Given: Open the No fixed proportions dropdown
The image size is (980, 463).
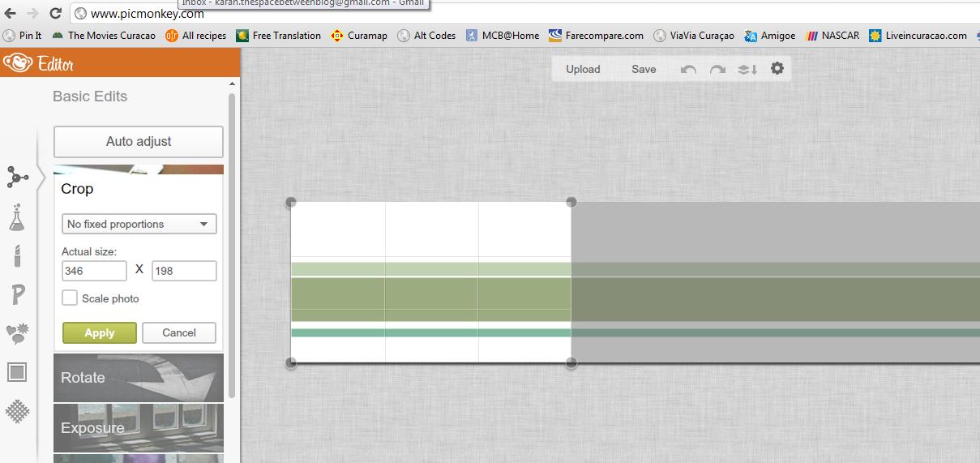Looking at the screenshot, I should (139, 224).
